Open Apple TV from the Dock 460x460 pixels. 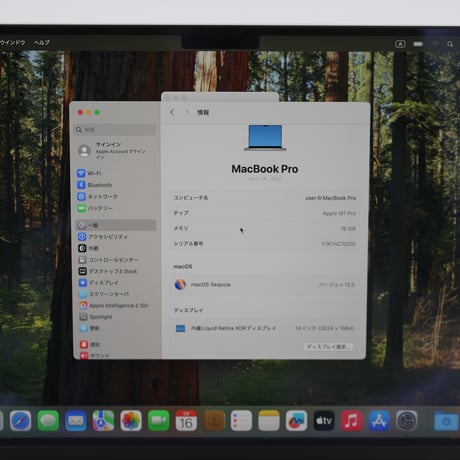pyautogui.click(x=324, y=421)
